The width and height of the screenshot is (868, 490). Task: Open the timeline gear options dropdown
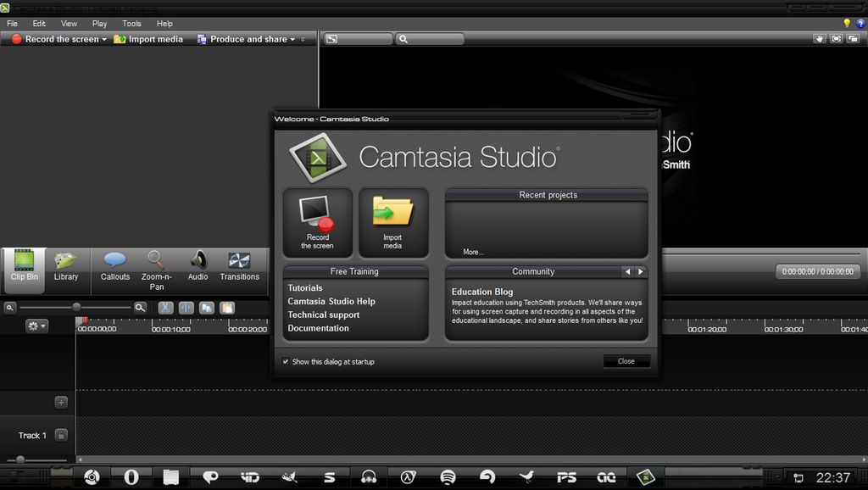tap(36, 326)
